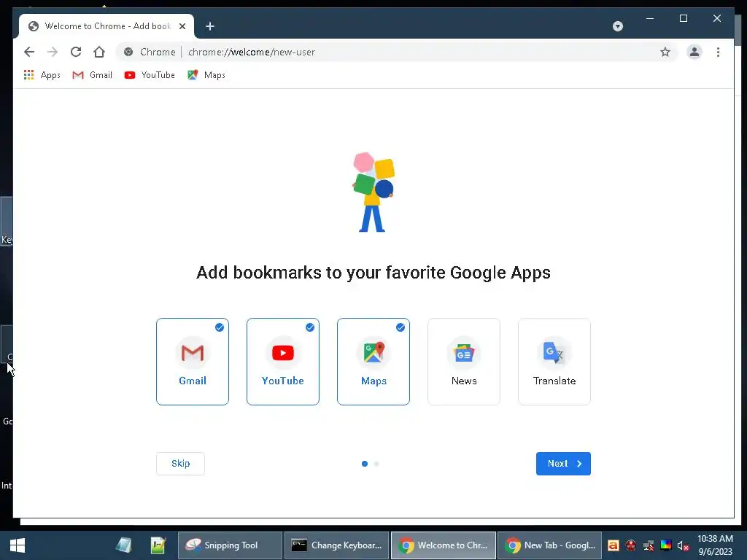This screenshot has height=560, width=747.
Task: Switch to Snipping Tool in taskbar
Action: 230,545
